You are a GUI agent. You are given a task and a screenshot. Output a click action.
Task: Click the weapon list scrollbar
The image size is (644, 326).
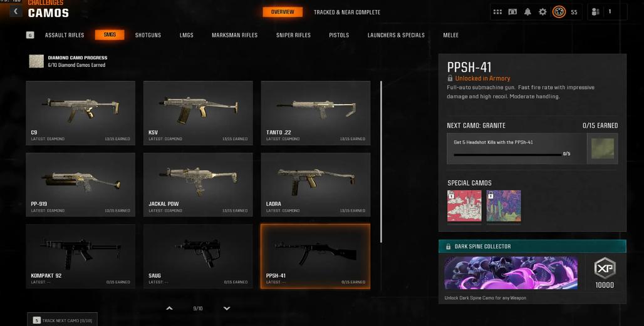(381, 162)
